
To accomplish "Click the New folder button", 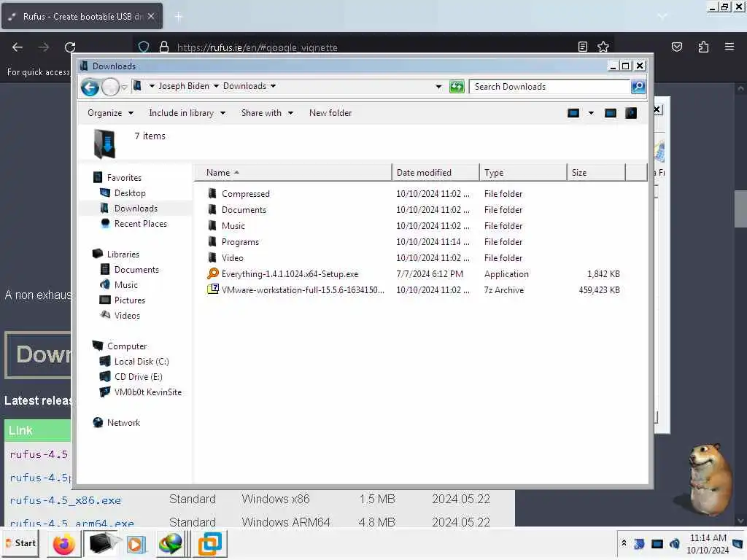I will [330, 113].
